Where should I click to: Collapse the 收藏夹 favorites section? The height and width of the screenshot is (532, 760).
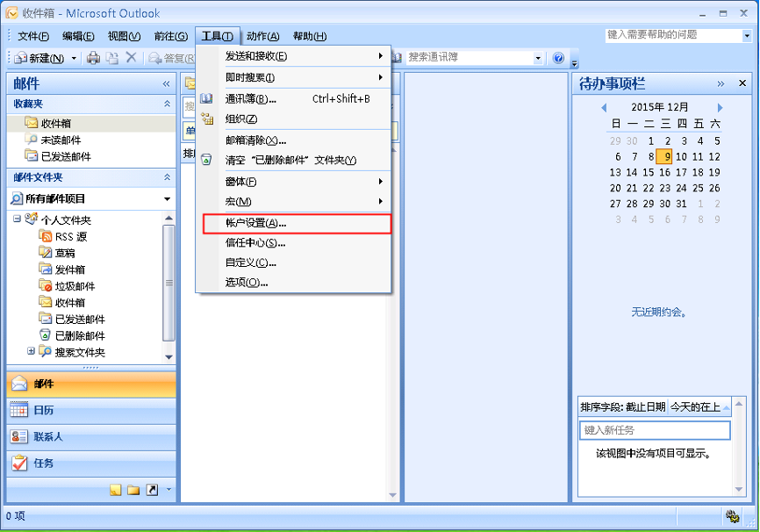click(x=167, y=104)
